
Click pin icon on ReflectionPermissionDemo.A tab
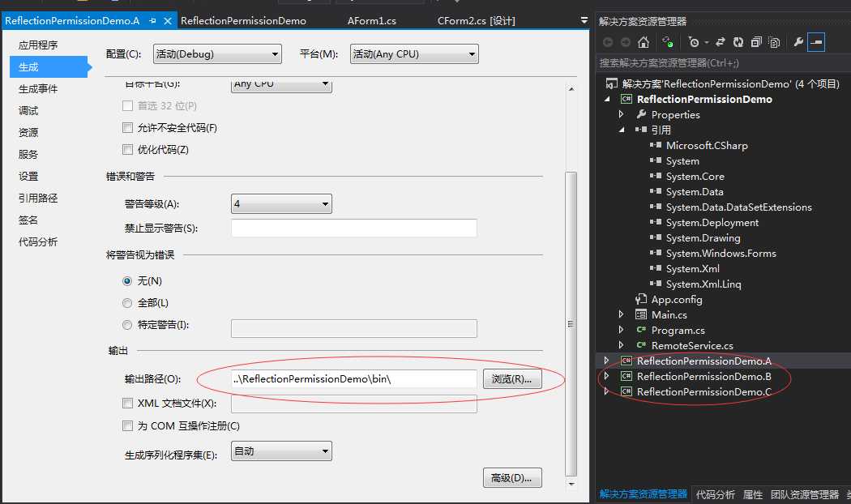coord(152,20)
